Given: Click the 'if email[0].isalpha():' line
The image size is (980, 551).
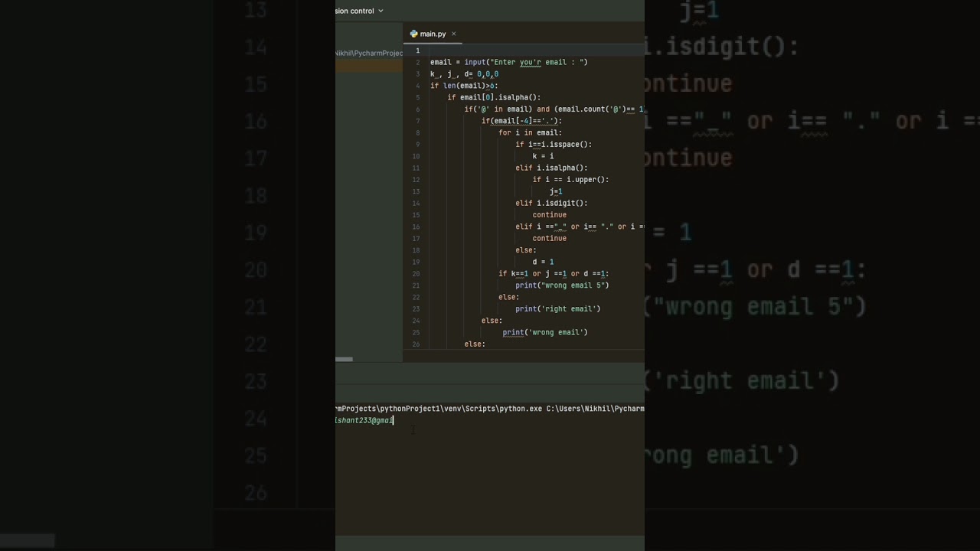Looking at the screenshot, I should 494,97.
